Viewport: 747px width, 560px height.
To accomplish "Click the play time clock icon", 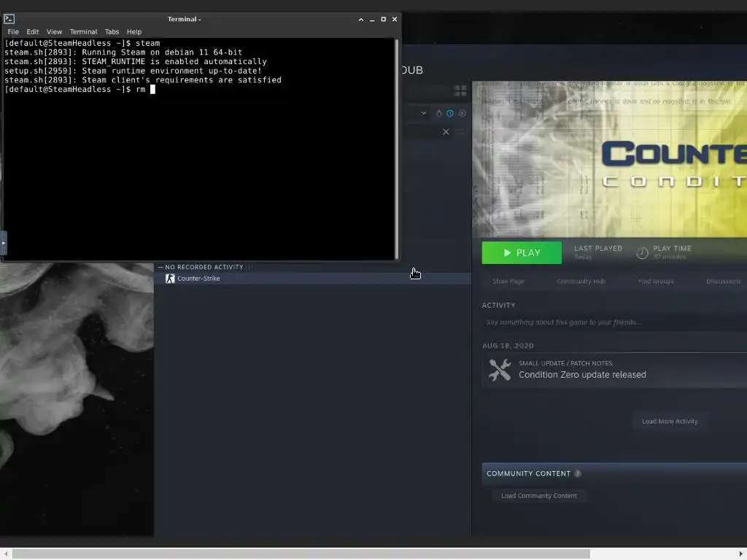I will (x=642, y=253).
